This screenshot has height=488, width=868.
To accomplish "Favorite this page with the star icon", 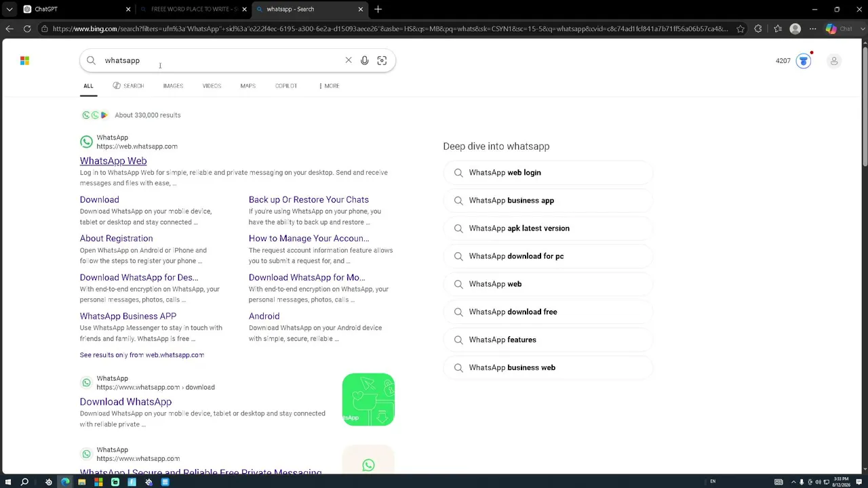I will [741, 28].
